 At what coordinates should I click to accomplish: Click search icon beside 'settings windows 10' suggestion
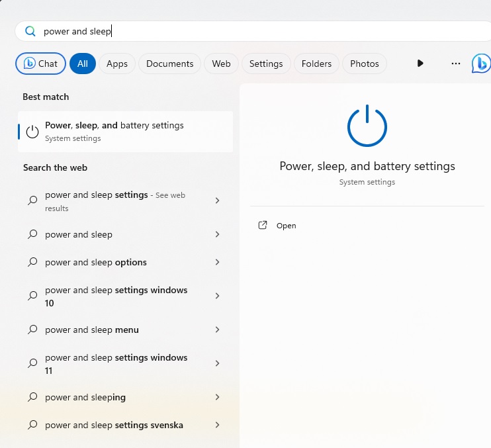click(32, 296)
